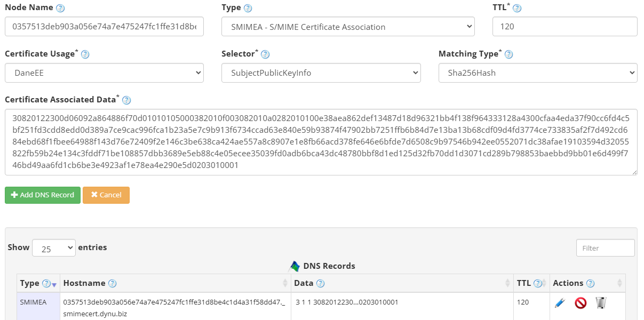Click inside the Filter search box
The image size is (644, 320).
coord(605,247)
